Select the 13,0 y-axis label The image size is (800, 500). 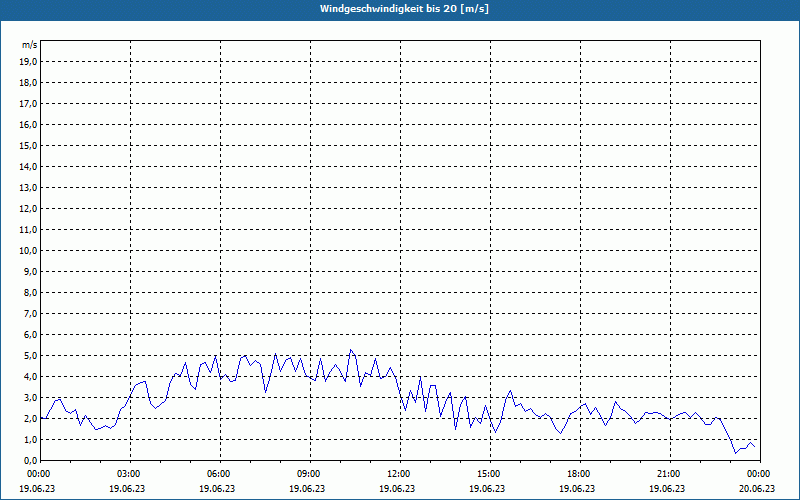tap(29, 187)
